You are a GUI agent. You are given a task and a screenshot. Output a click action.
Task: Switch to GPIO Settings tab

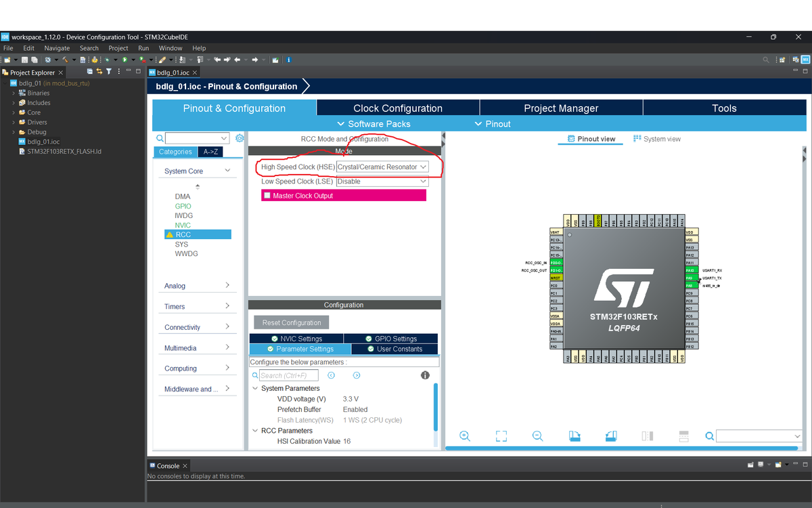(391, 339)
